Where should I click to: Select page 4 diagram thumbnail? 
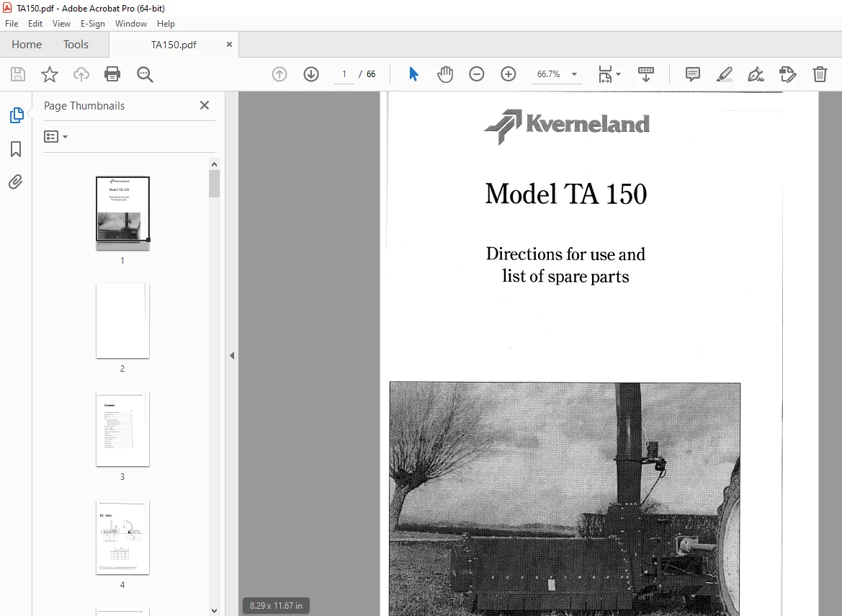click(x=122, y=537)
